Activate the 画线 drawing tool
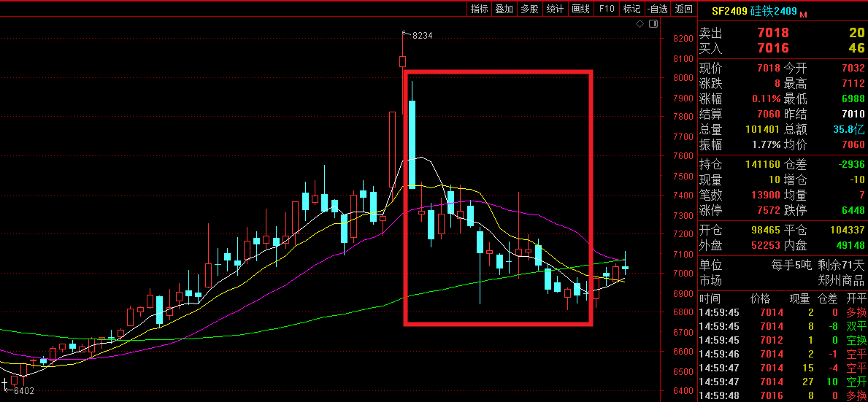Viewport: 868px width, 402px height. 580,9
